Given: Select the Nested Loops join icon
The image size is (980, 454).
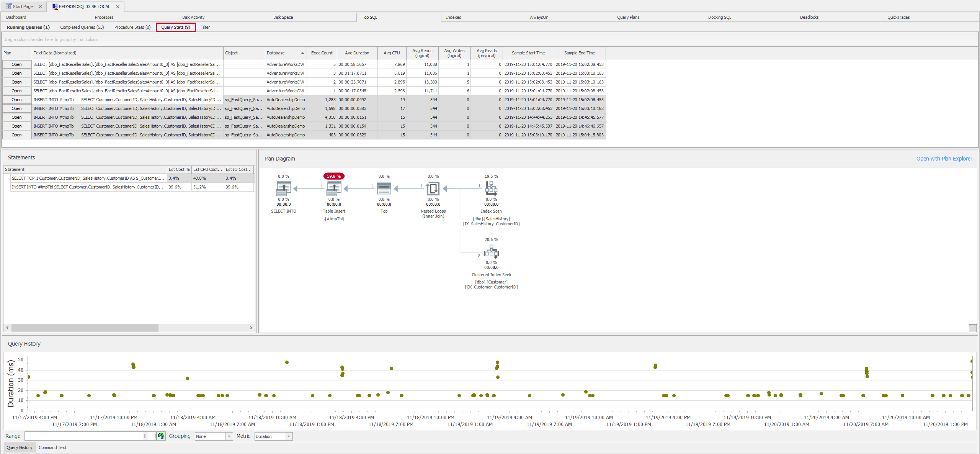Looking at the screenshot, I should [x=433, y=188].
